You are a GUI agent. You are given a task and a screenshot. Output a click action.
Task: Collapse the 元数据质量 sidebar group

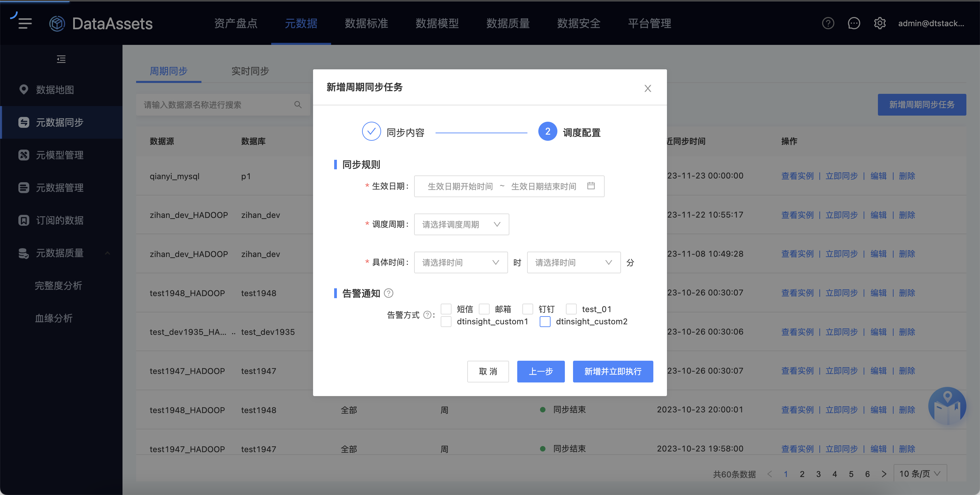tap(108, 253)
